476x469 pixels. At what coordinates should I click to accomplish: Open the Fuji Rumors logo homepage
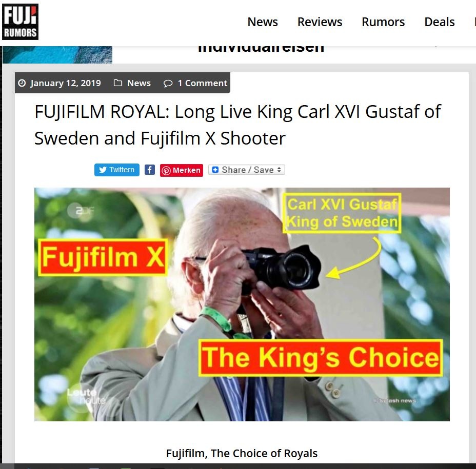20,22
